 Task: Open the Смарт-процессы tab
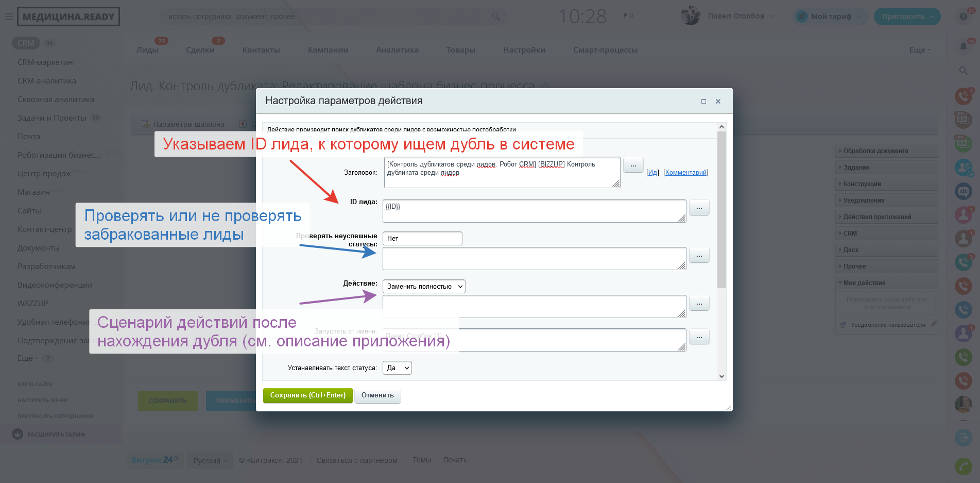coord(606,50)
